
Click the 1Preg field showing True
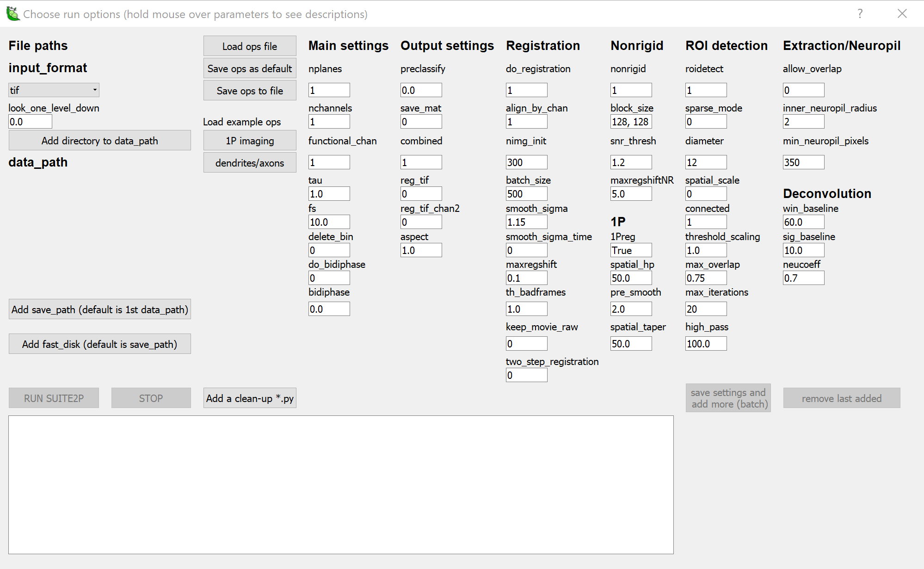[631, 250]
